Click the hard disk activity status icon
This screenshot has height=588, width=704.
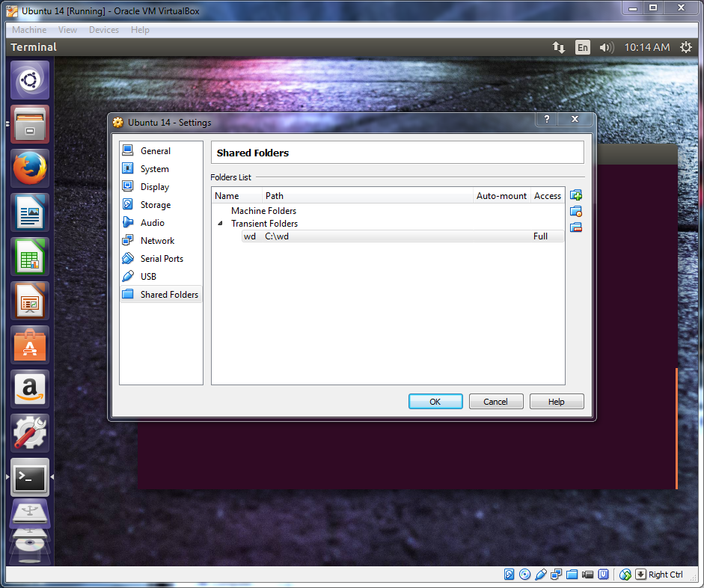pyautogui.click(x=509, y=574)
